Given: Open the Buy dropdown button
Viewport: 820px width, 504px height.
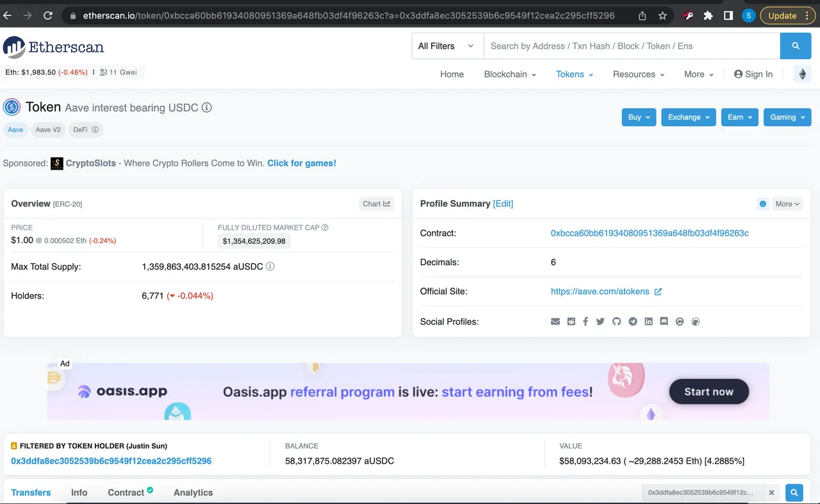Looking at the screenshot, I should point(639,117).
